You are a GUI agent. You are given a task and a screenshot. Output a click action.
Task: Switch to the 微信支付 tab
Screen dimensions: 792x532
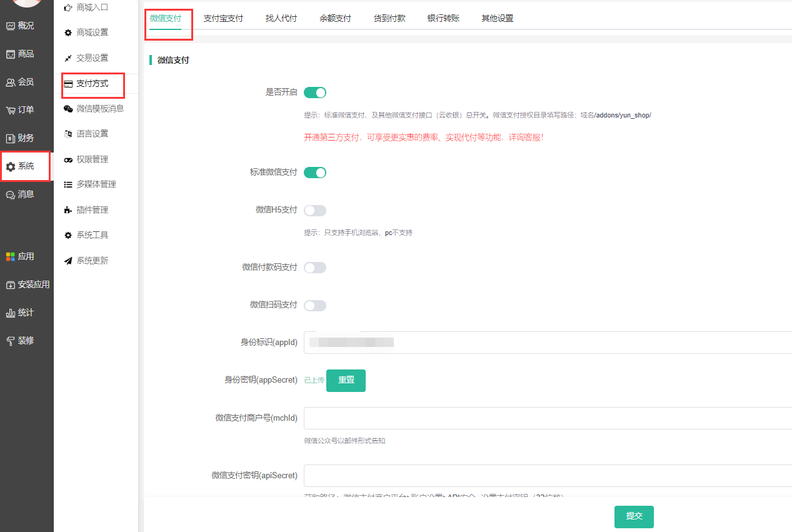tap(166, 18)
